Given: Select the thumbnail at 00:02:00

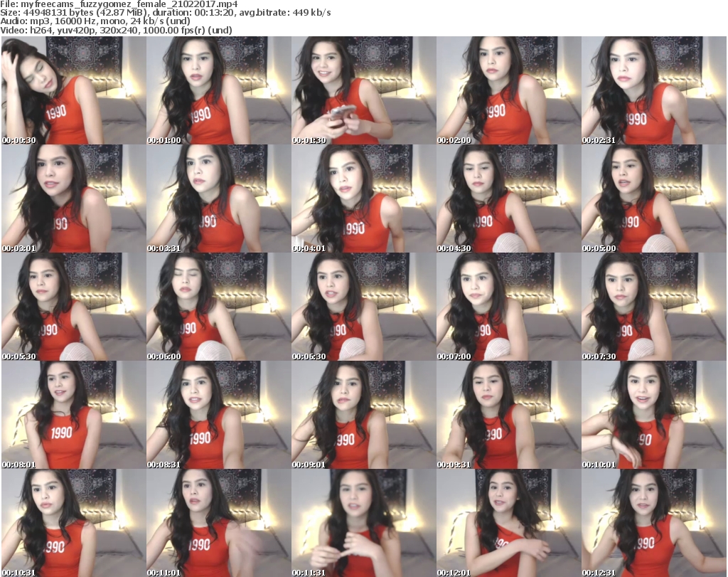Looking at the screenshot, I should pos(508,90).
